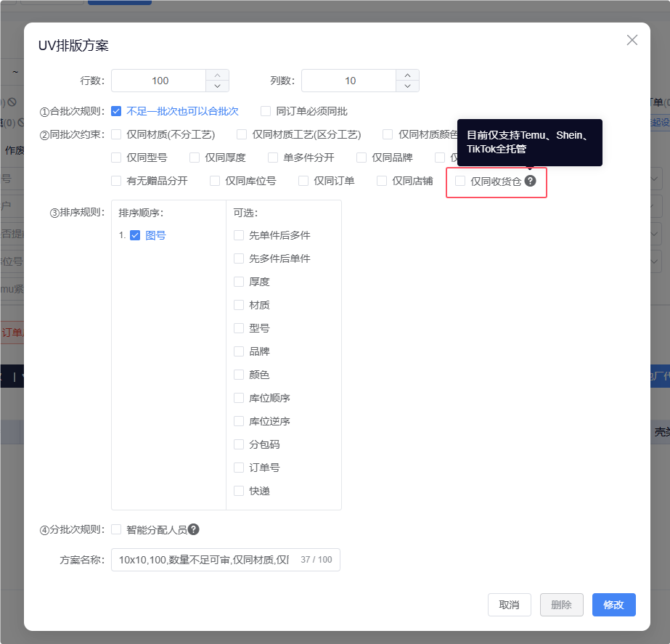Select 先多件后单件 sort option

point(239,258)
